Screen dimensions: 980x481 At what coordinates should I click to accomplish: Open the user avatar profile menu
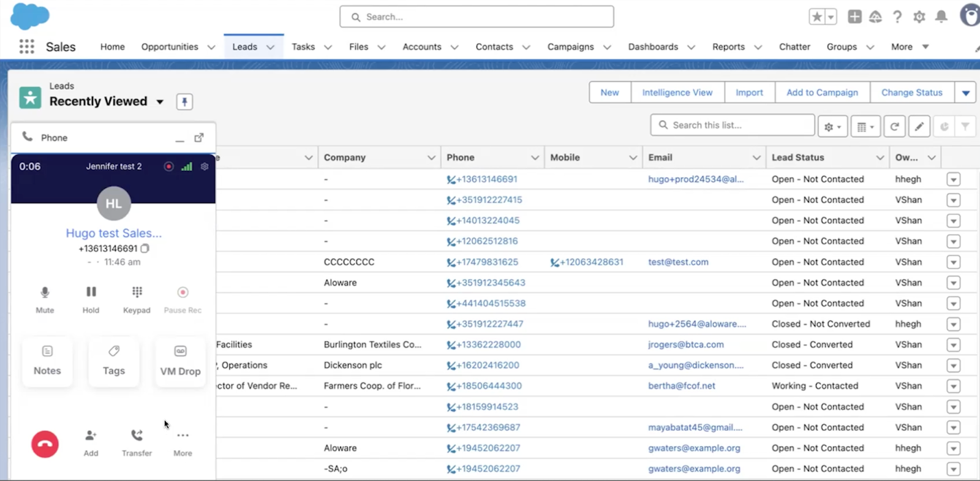coord(970,16)
